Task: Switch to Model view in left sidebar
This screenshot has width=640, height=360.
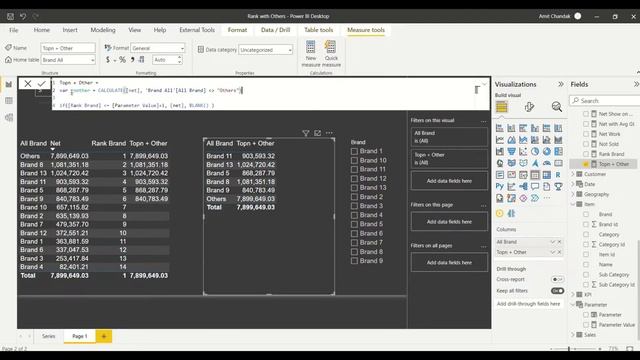Action: [x=9, y=118]
